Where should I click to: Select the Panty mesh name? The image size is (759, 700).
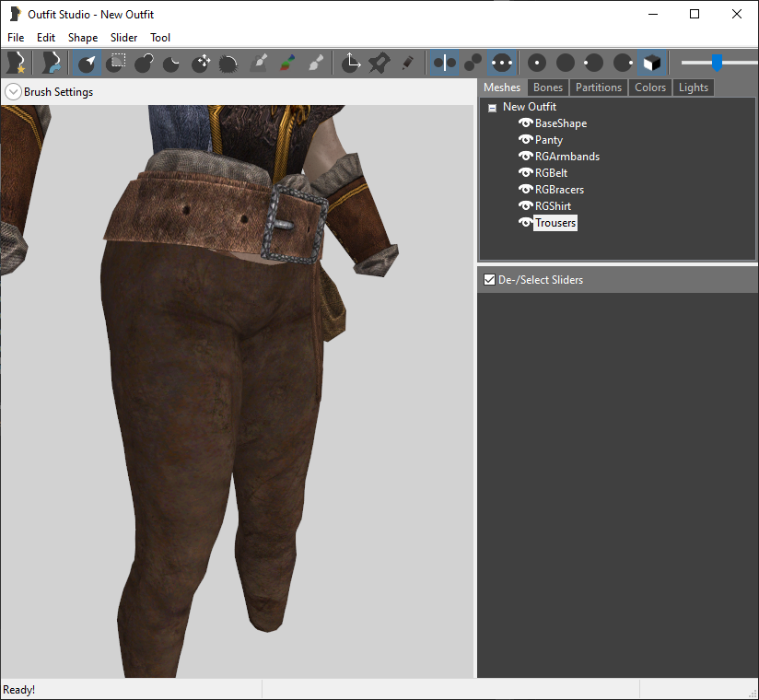548,140
